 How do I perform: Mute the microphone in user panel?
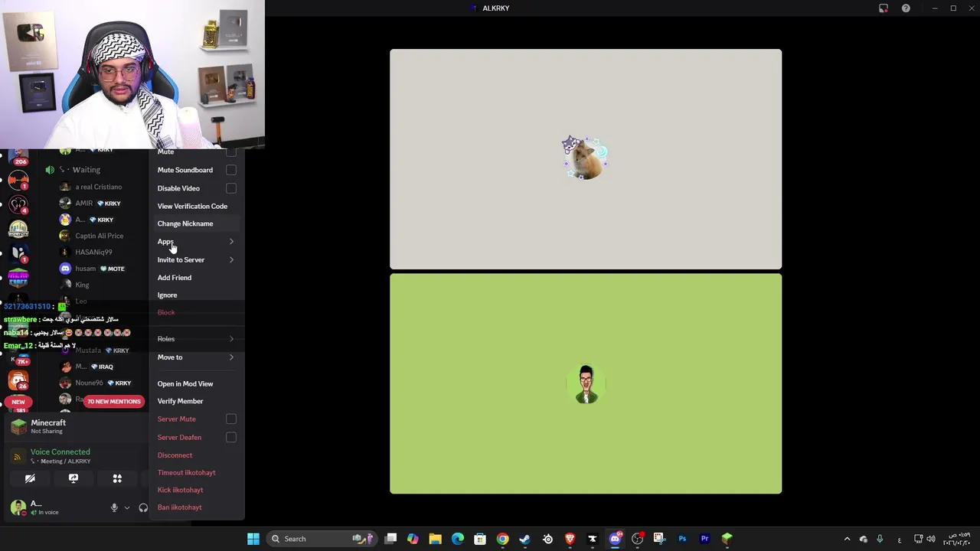[114, 507]
